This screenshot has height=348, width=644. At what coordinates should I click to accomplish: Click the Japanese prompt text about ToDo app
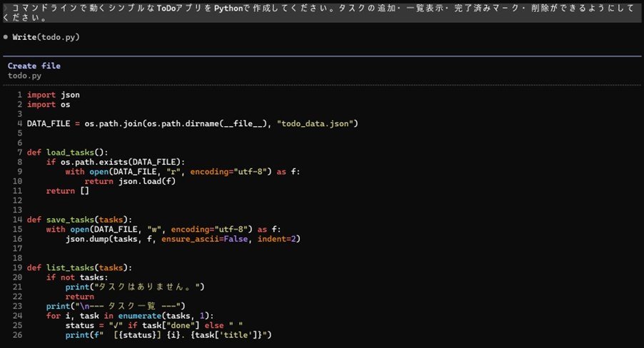[322, 13]
